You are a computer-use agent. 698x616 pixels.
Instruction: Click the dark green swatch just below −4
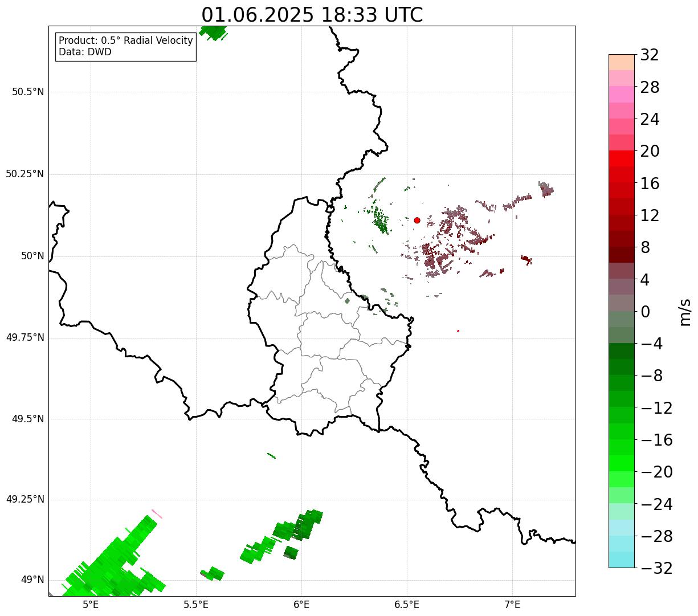tap(622, 351)
